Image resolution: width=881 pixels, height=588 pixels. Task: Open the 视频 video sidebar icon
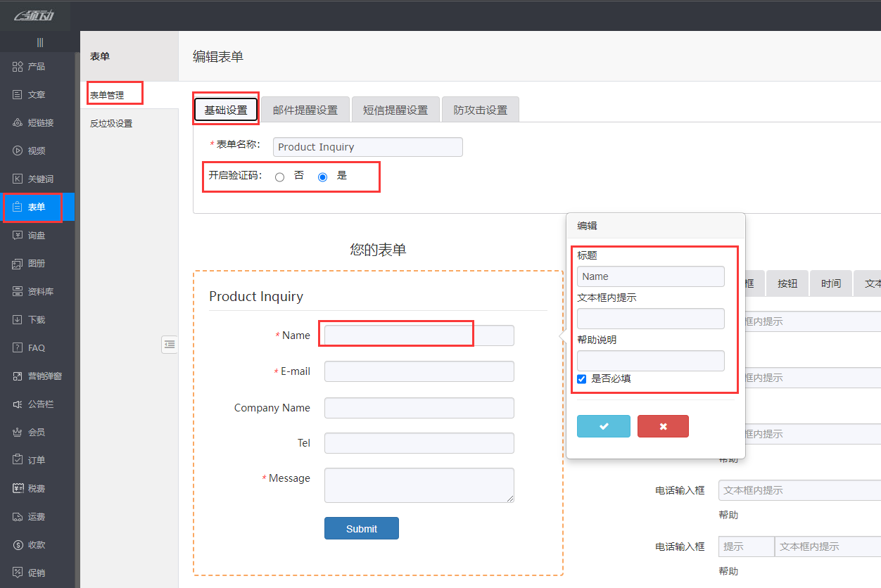coord(18,151)
